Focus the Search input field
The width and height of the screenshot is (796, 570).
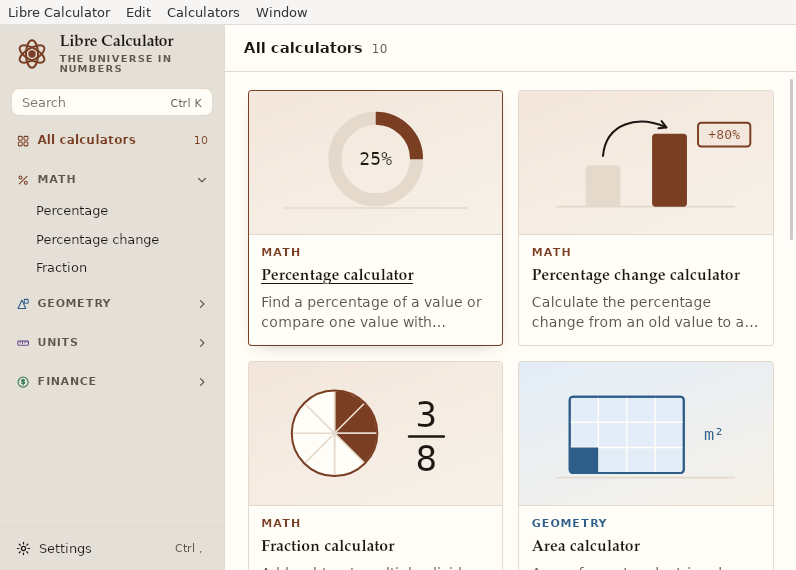tap(112, 103)
